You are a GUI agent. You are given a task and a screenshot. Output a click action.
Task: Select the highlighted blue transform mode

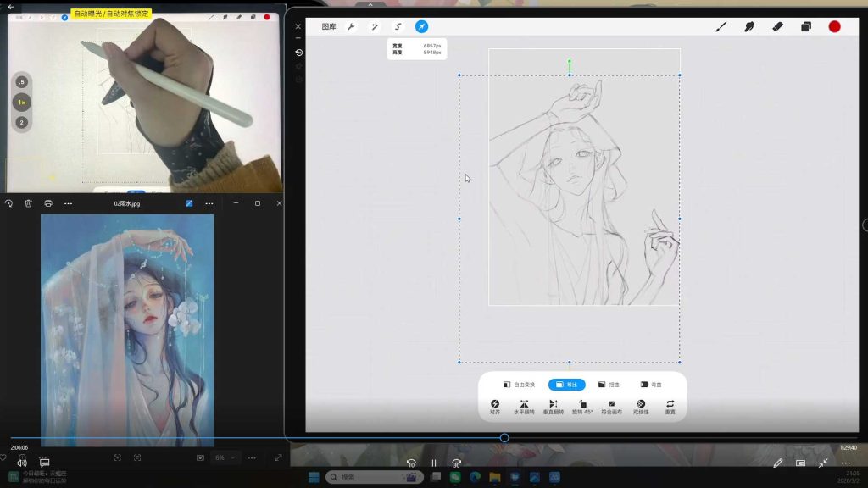[567, 385]
